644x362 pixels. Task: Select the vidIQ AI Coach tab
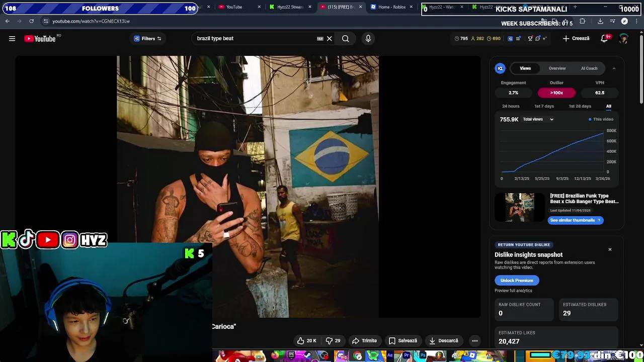coord(589,68)
